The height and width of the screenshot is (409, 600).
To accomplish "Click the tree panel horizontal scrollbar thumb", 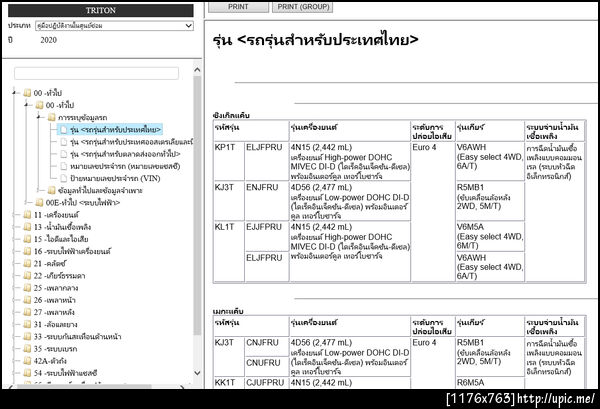I will 84,386.
